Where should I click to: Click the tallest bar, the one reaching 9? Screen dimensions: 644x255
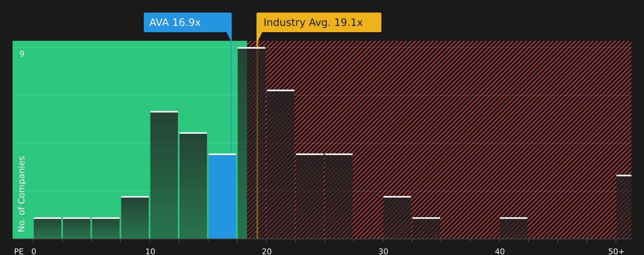251,143
